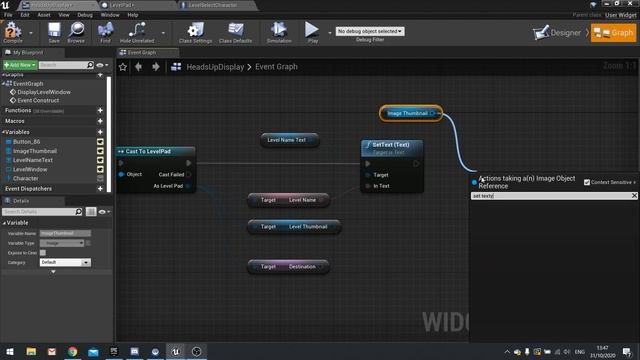Toggle visibility of ImageThumbnail variable
Image resolution: width=640 pixels, height=360 pixels.
click(100, 151)
